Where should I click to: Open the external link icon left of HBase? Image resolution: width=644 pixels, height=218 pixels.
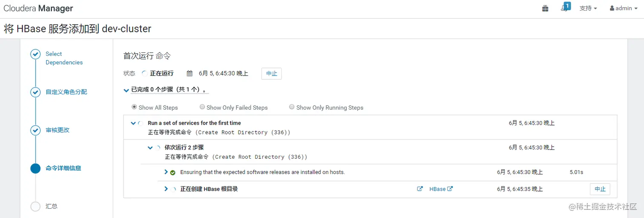[x=420, y=189]
